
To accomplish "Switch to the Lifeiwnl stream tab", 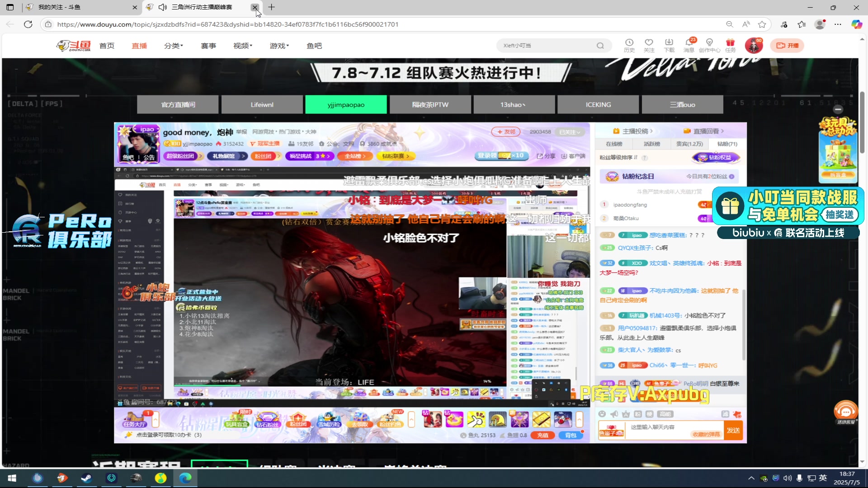I will tap(262, 104).
